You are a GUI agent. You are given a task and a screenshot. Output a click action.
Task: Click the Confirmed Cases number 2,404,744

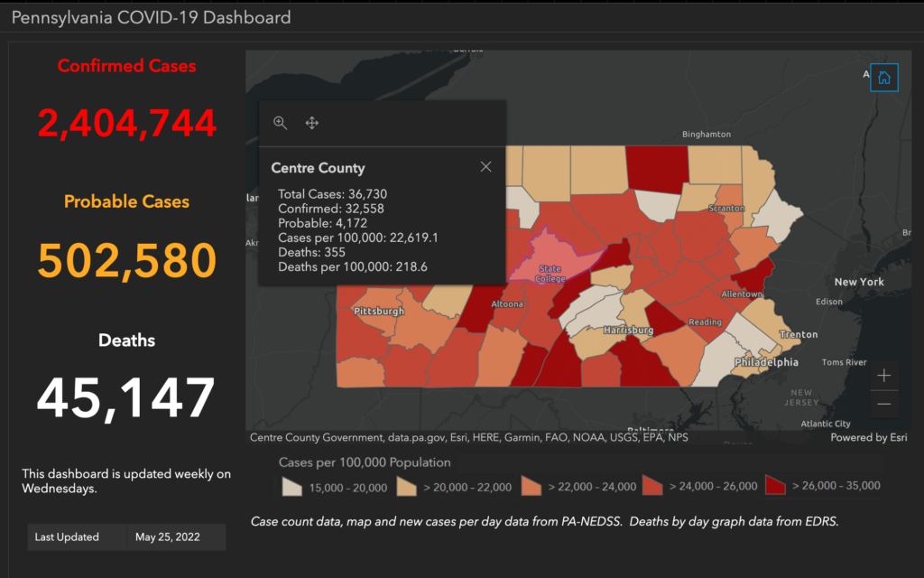(127, 123)
